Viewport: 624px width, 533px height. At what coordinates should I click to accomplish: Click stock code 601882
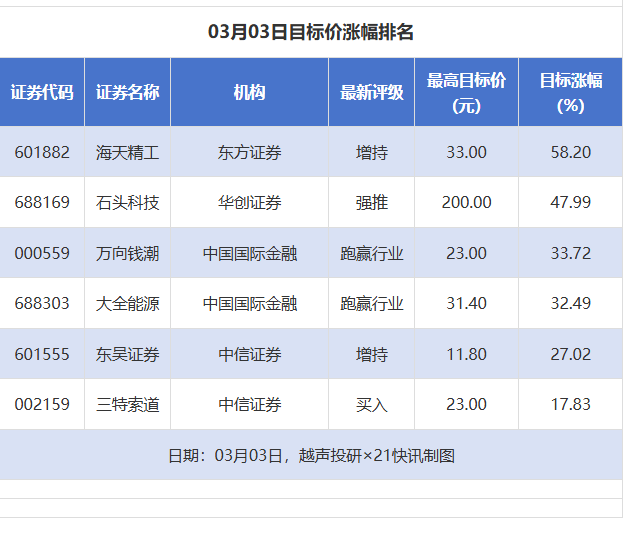click(42, 152)
